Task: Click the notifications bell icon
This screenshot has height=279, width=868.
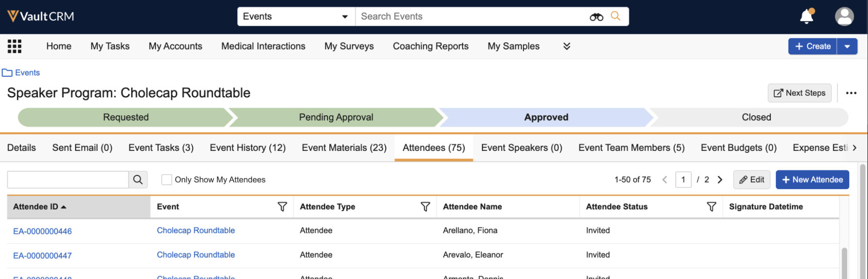Action: (806, 17)
